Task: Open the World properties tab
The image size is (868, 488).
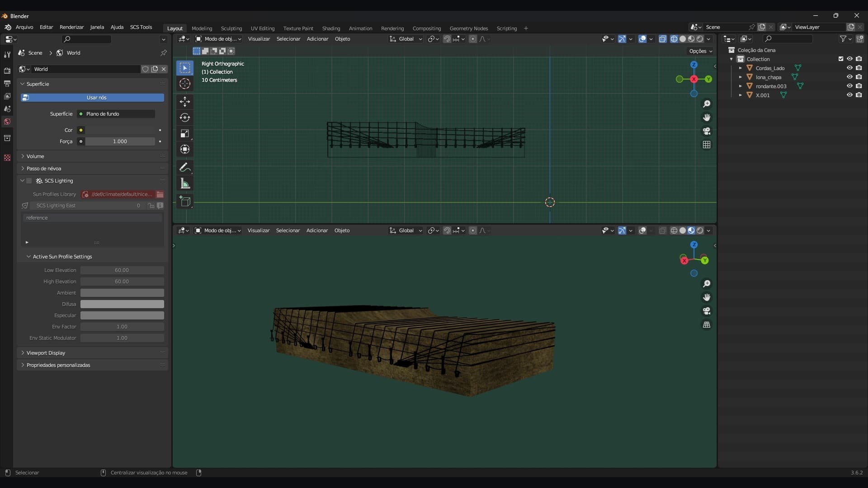Action: pos(7,122)
